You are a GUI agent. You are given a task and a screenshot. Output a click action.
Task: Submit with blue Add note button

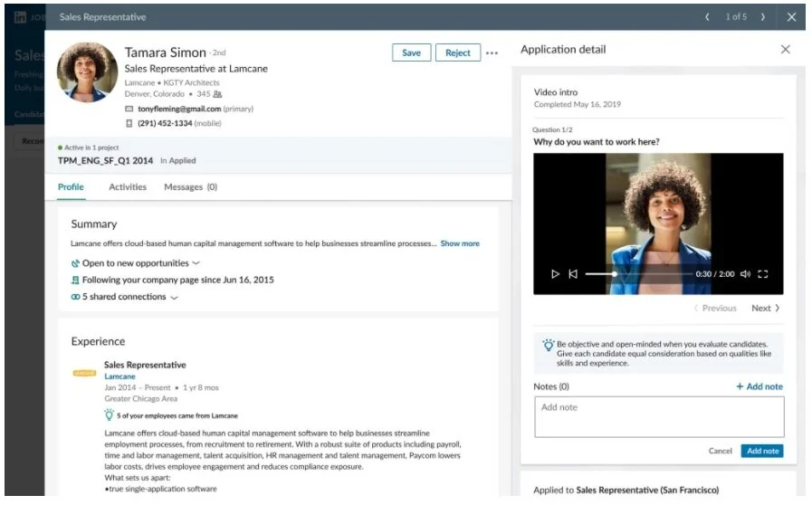coord(762,451)
